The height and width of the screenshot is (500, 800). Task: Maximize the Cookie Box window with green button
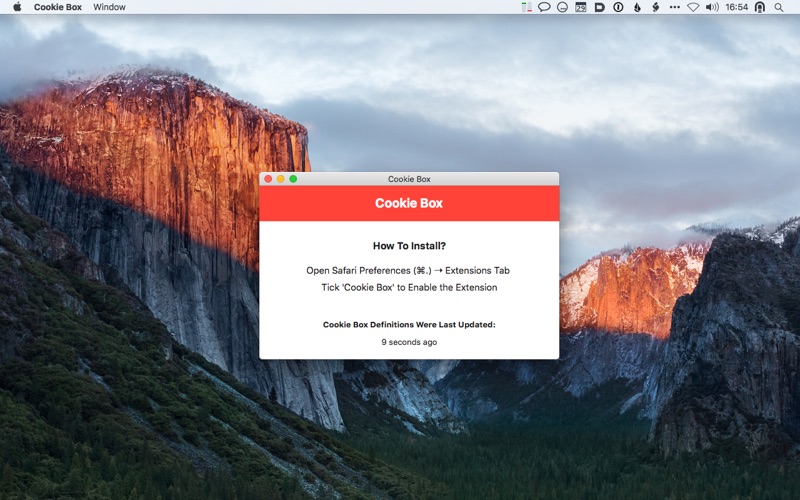(x=293, y=179)
